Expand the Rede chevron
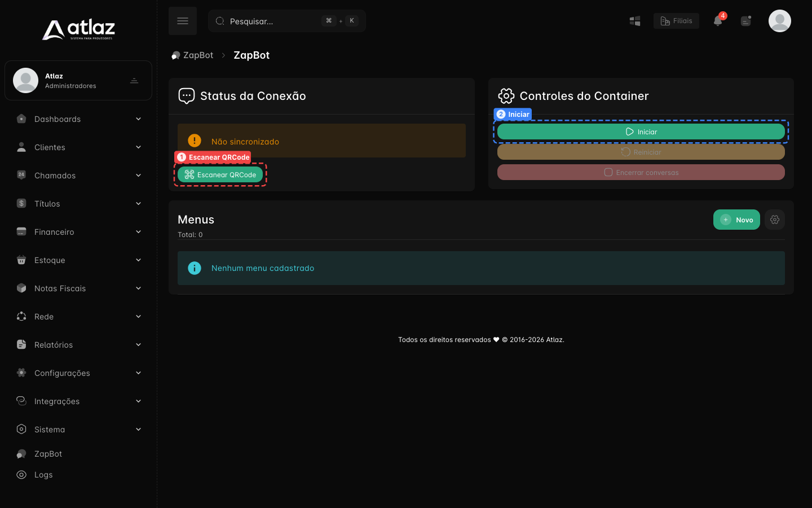 tap(138, 316)
